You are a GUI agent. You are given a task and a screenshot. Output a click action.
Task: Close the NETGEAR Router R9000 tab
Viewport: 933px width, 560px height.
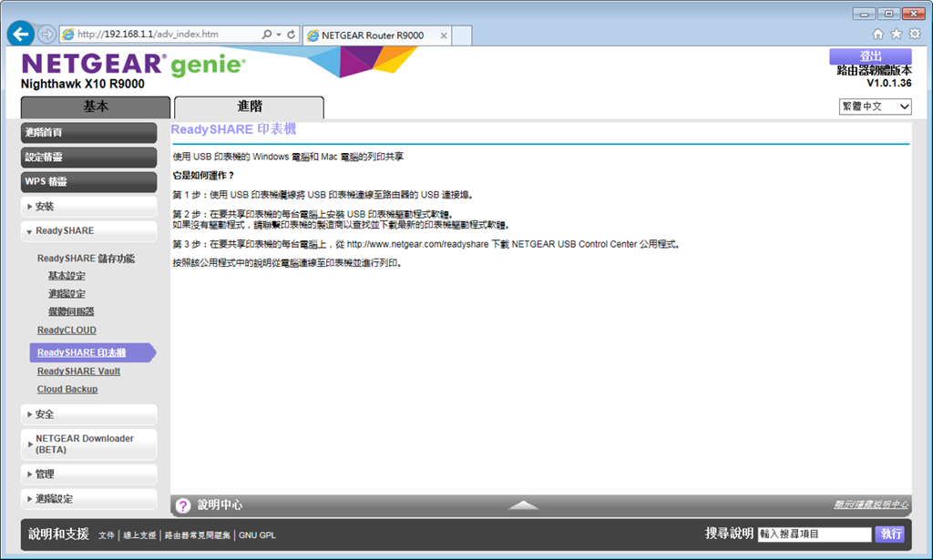point(444,36)
